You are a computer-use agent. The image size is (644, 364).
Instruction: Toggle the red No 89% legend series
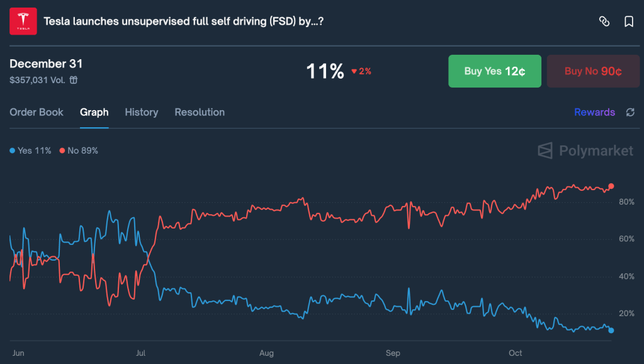(79, 151)
